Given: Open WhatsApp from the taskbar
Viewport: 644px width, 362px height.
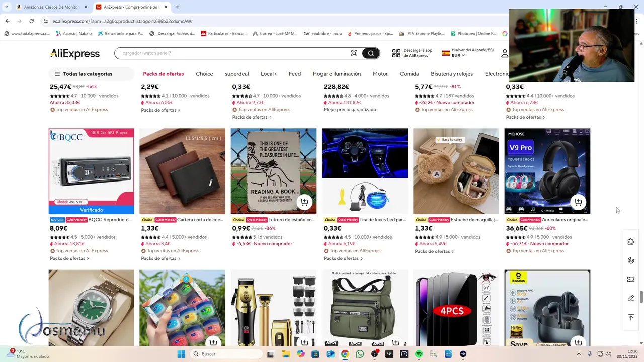Looking at the screenshot, I should (x=360, y=354).
